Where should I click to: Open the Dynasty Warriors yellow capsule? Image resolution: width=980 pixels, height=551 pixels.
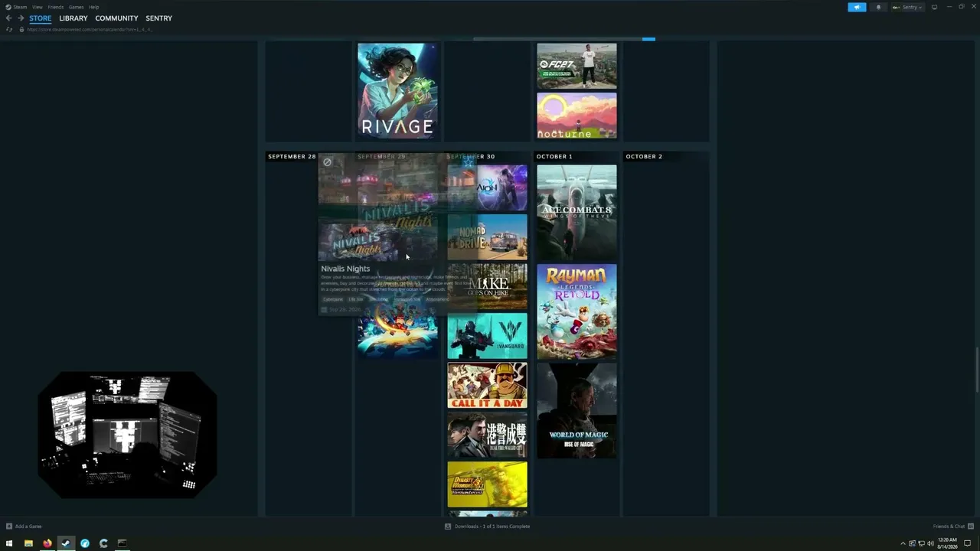(x=488, y=484)
